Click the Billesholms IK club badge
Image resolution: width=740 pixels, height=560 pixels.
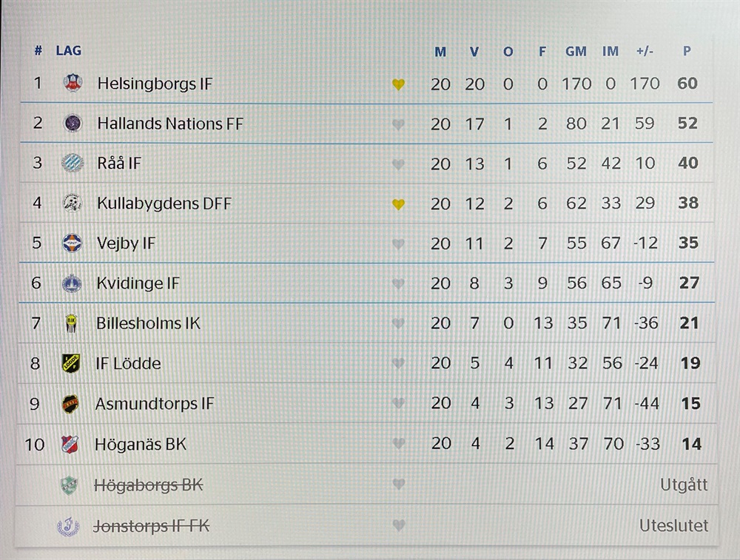tap(71, 323)
